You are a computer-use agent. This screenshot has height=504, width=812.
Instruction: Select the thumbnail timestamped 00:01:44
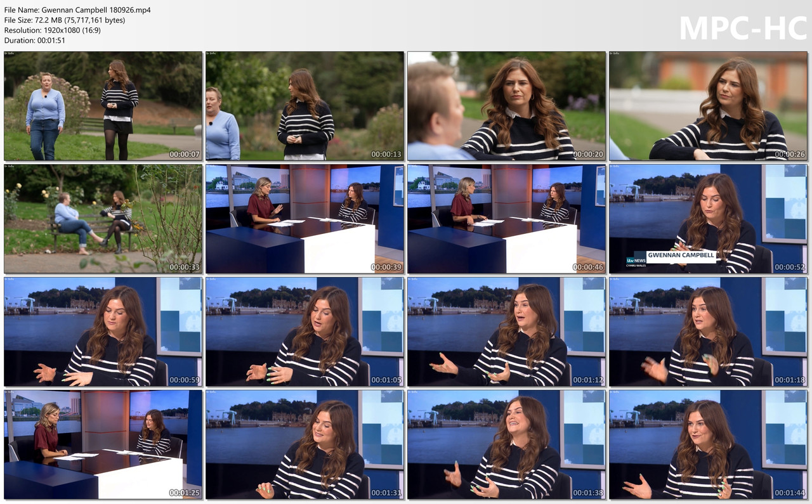pyautogui.click(x=708, y=444)
